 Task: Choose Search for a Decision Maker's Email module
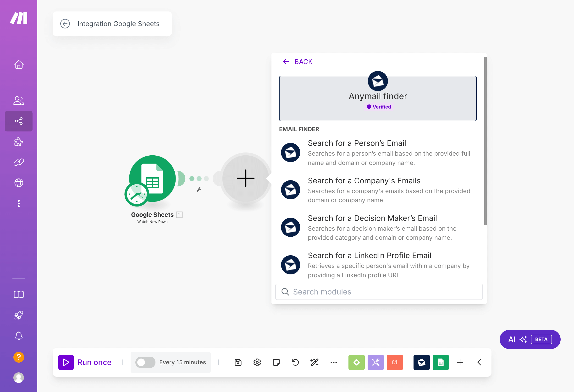(378, 228)
